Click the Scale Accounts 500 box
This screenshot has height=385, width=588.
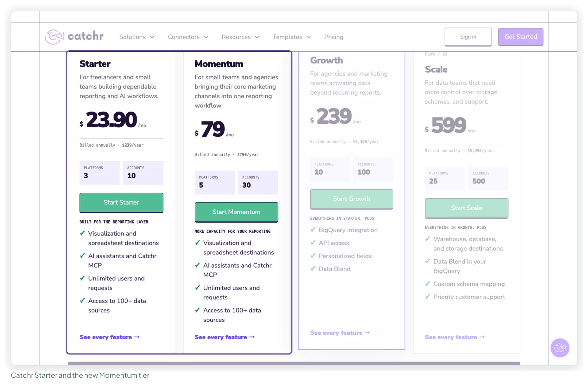pyautogui.click(x=488, y=179)
